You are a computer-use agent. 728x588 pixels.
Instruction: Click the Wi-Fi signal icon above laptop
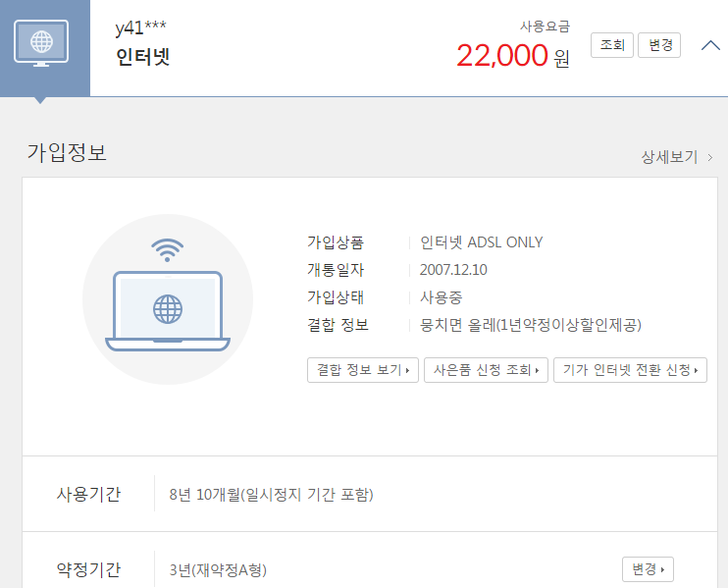(167, 250)
